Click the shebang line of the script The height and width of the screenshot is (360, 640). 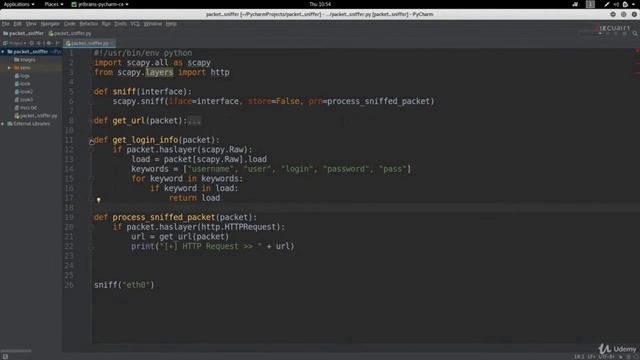point(143,53)
